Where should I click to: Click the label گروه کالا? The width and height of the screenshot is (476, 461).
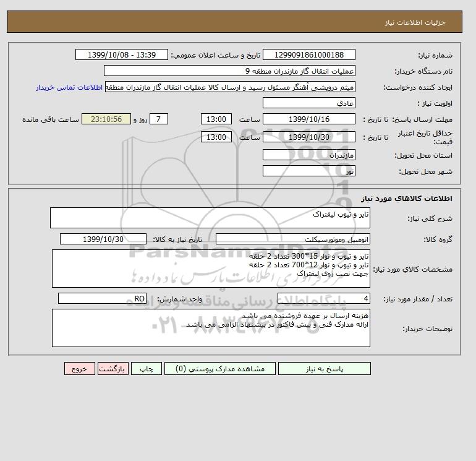click(438, 239)
